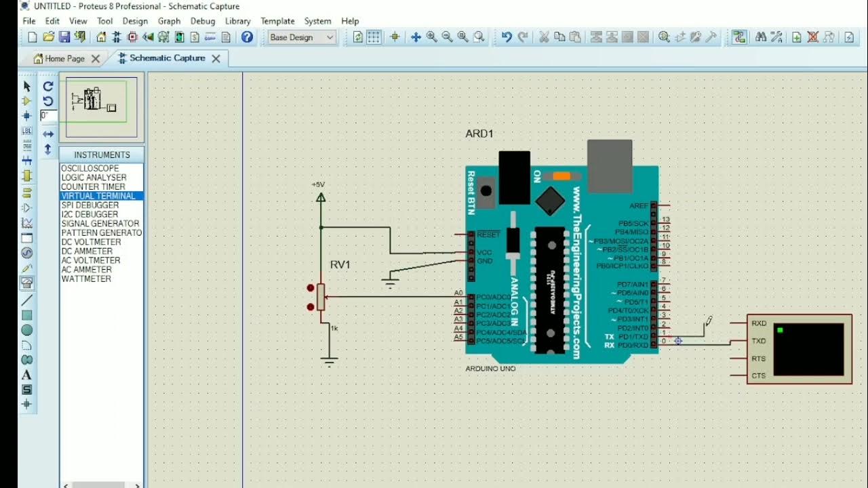Screen dimensions: 868x488
Task: Click the RV1 potentiometer increase red dot
Action: (311, 288)
